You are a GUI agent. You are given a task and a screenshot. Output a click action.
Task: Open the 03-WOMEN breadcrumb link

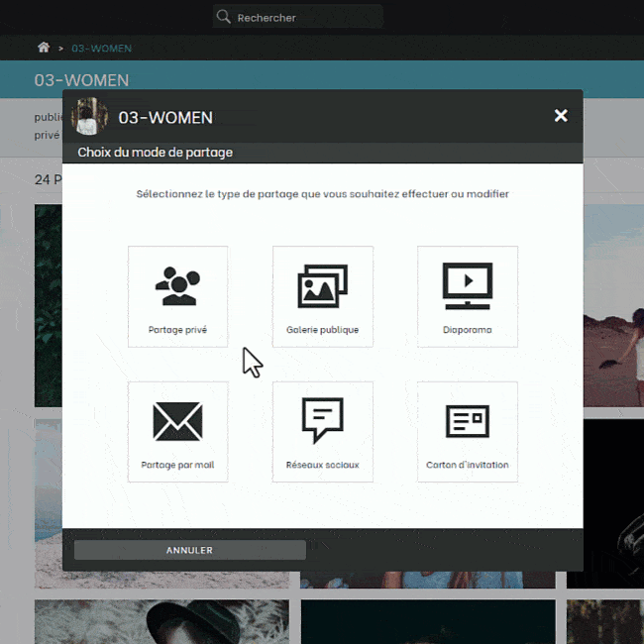pyautogui.click(x=101, y=48)
